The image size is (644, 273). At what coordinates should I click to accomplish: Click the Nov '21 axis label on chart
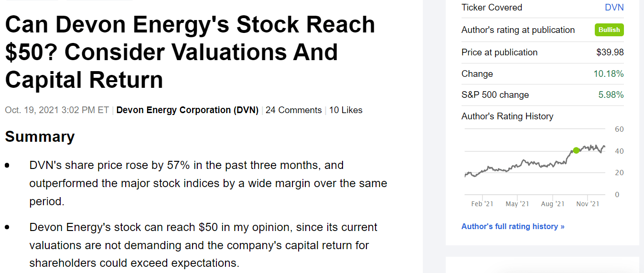tap(588, 204)
